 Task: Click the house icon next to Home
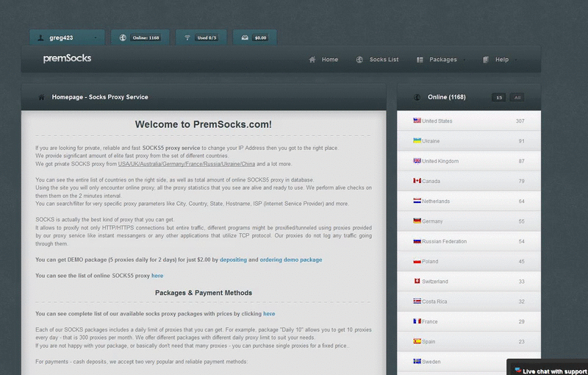coord(312,60)
